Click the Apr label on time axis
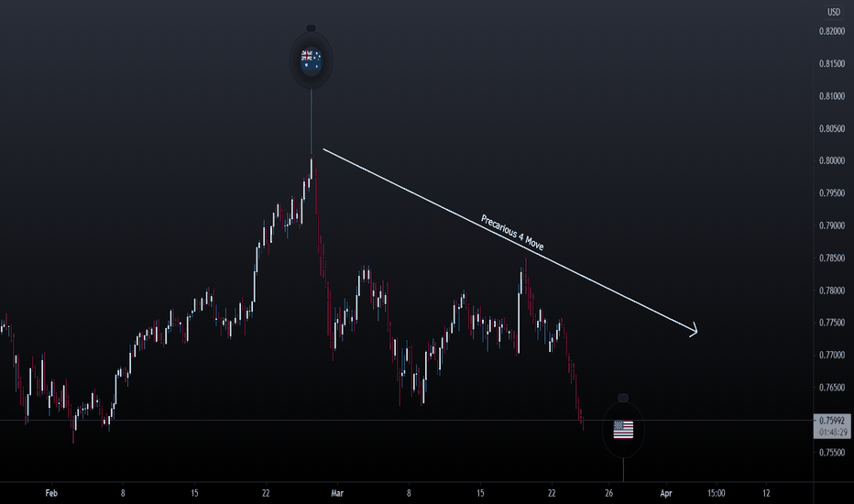This screenshot has width=854, height=504. 665,493
